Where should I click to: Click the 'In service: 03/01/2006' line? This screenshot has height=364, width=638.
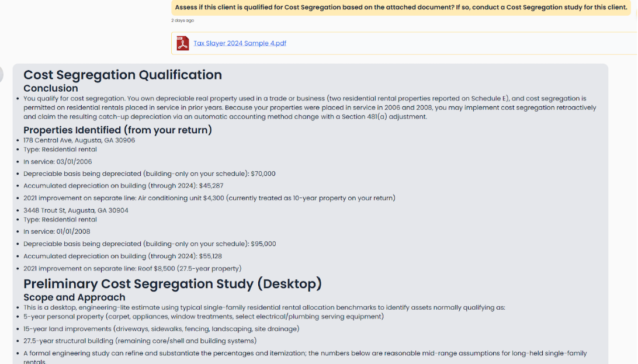[57, 162]
